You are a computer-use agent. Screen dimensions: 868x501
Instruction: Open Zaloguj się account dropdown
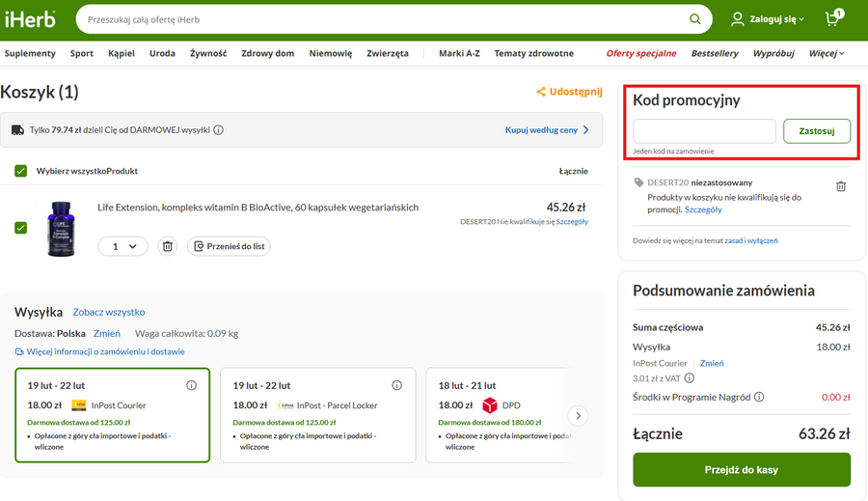coord(768,19)
